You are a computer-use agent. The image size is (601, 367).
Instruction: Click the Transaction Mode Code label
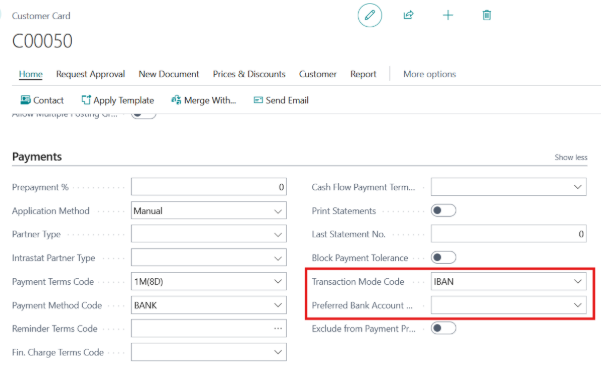tap(358, 281)
